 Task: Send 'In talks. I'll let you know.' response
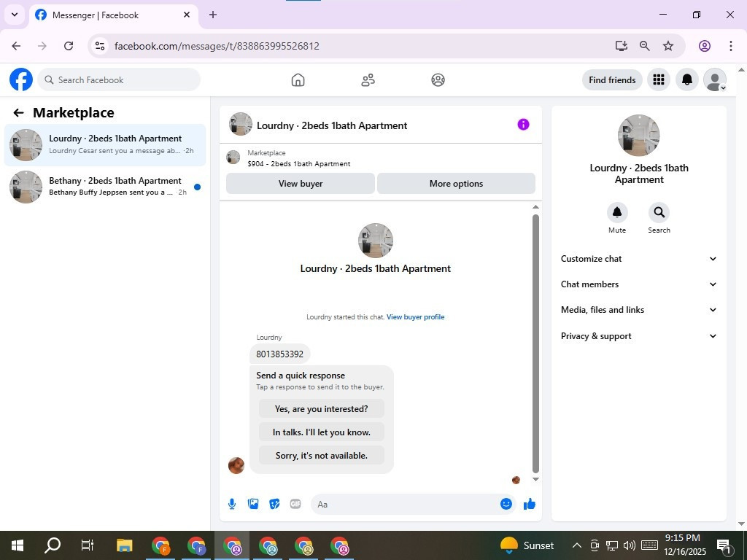(322, 432)
